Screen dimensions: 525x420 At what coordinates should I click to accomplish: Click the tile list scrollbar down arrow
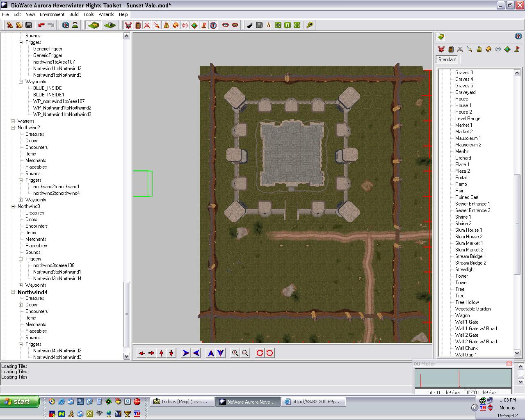pos(517,353)
